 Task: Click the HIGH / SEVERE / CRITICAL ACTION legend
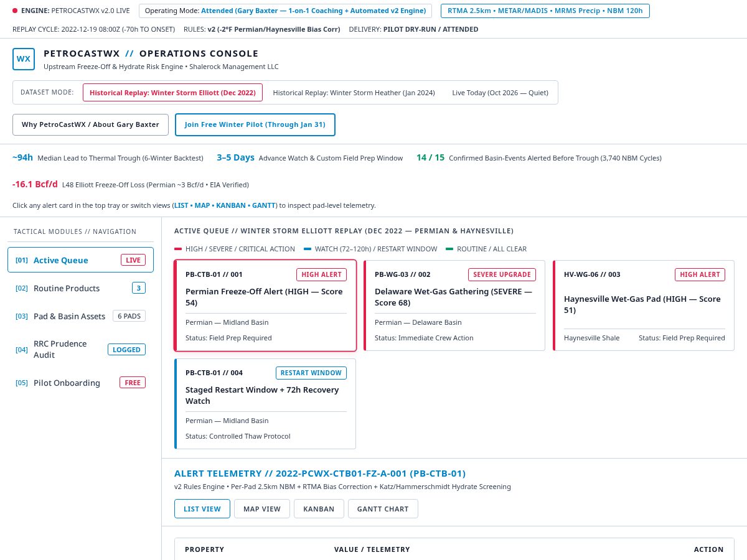235,249
